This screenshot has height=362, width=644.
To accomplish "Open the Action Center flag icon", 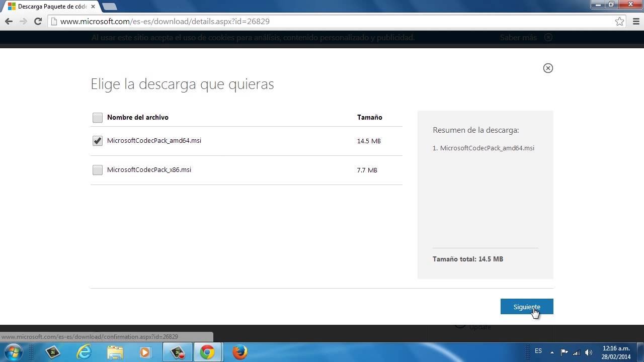I will pyautogui.click(x=565, y=352).
